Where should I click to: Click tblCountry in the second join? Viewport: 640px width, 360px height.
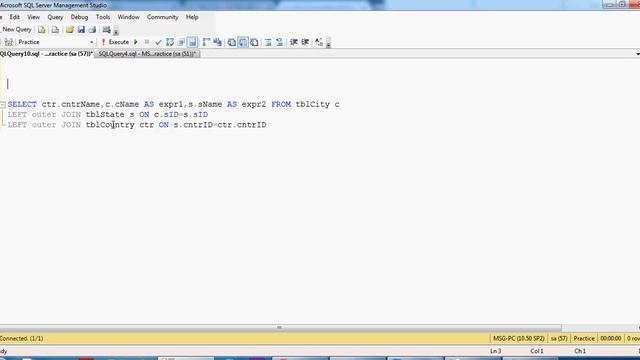click(x=110, y=125)
